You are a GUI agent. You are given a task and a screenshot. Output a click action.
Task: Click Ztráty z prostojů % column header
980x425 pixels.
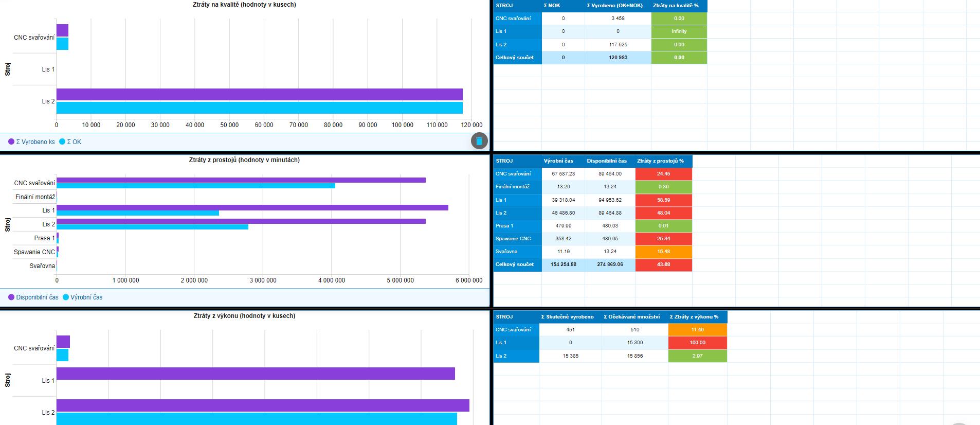(x=664, y=161)
